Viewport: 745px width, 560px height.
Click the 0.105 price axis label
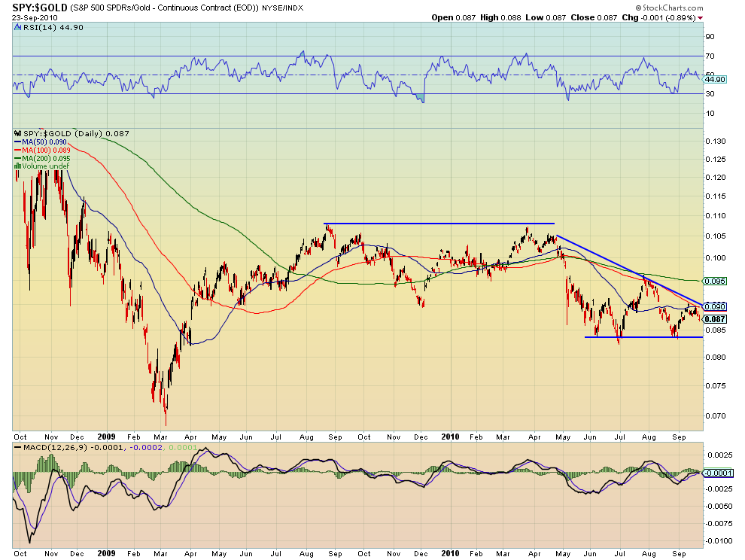716,236
